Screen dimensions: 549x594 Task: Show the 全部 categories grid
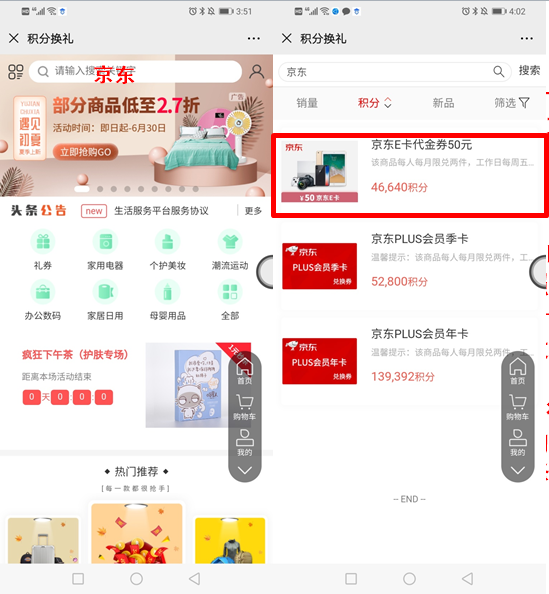point(230,292)
